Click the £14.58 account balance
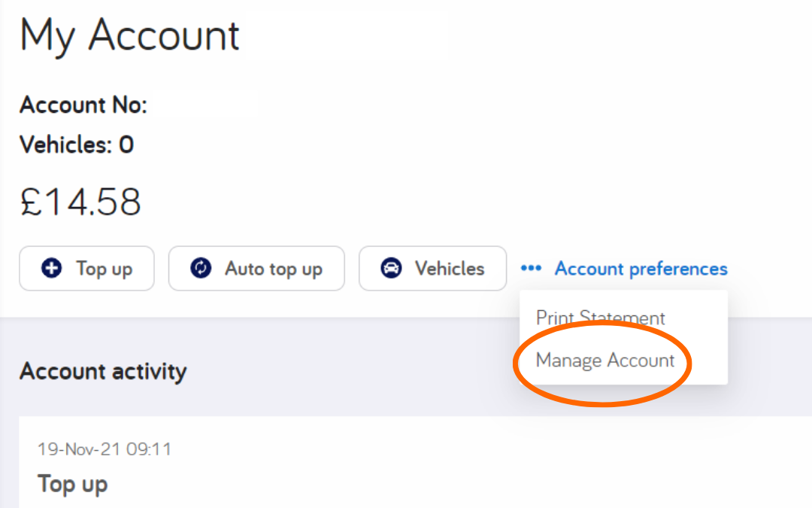812x508 pixels. click(x=80, y=202)
